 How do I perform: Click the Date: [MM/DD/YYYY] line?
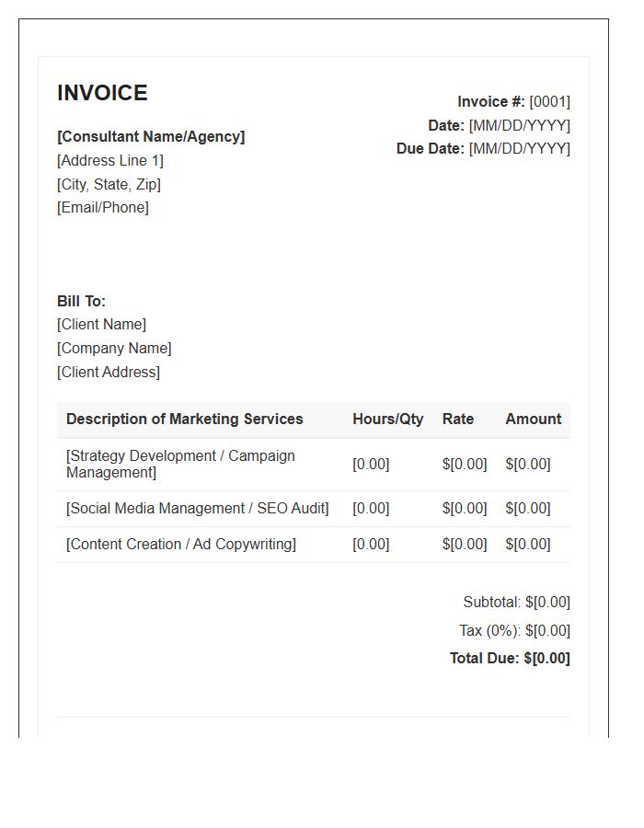pyautogui.click(x=499, y=126)
